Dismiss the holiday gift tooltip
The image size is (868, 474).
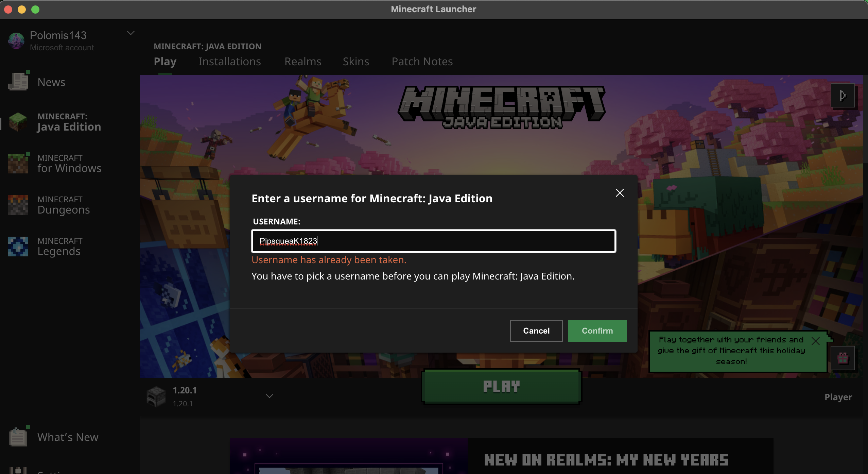coord(815,341)
